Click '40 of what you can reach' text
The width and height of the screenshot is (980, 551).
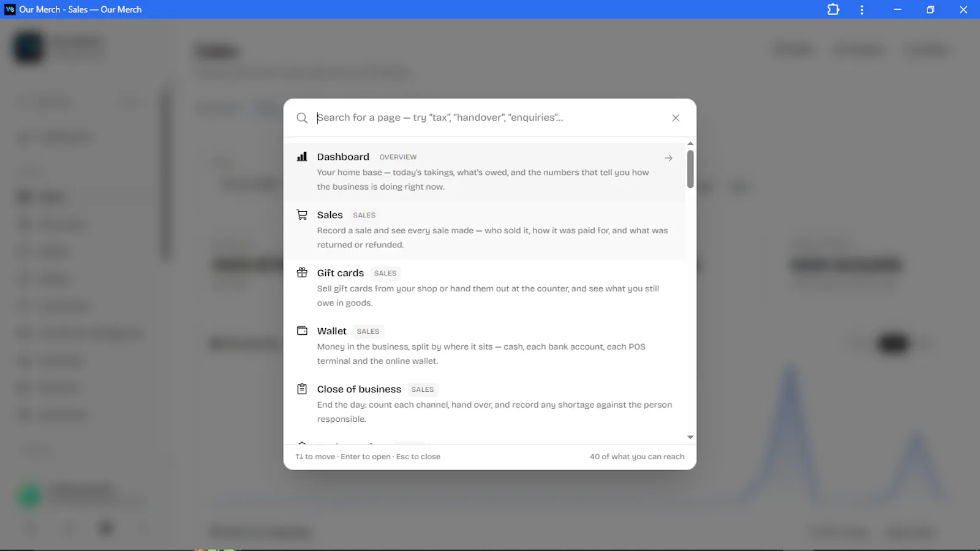click(x=637, y=457)
